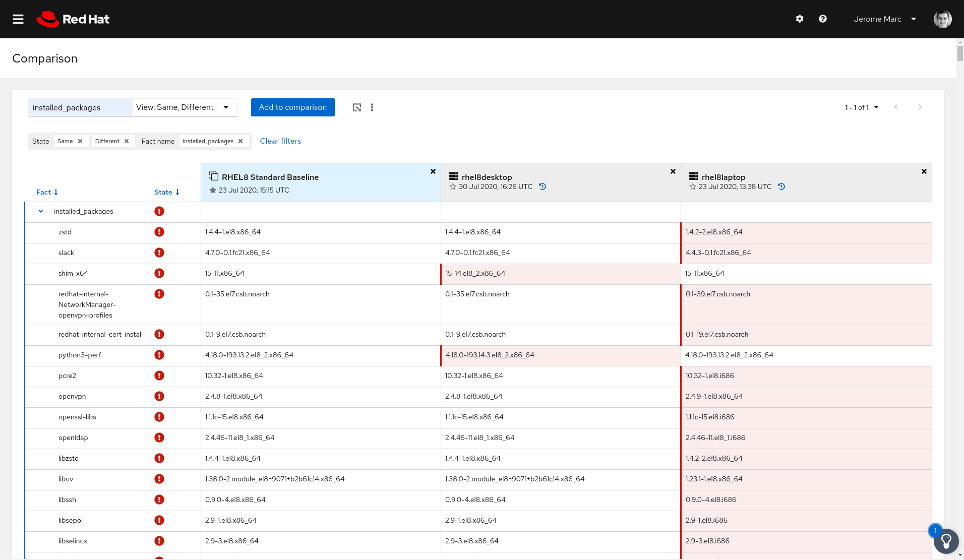Open the hamburger navigation menu
The image size is (964, 560).
click(x=18, y=19)
